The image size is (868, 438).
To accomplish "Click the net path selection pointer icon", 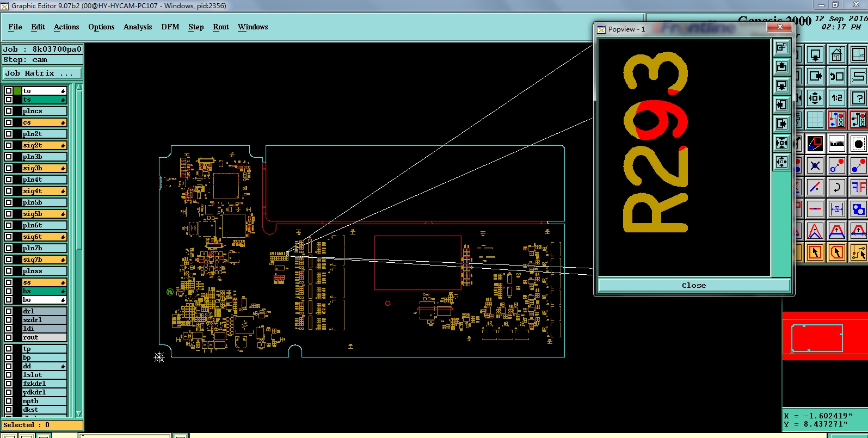I will point(858,252).
